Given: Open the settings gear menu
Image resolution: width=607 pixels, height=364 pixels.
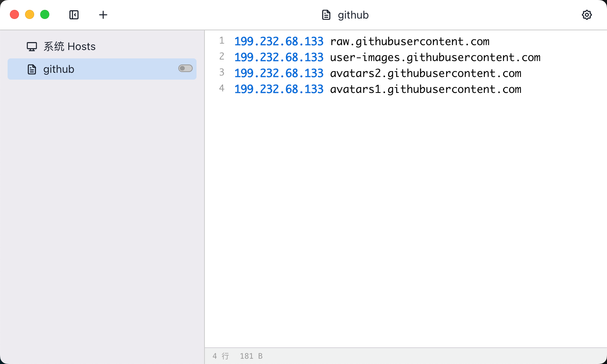Looking at the screenshot, I should tap(587, 15).
